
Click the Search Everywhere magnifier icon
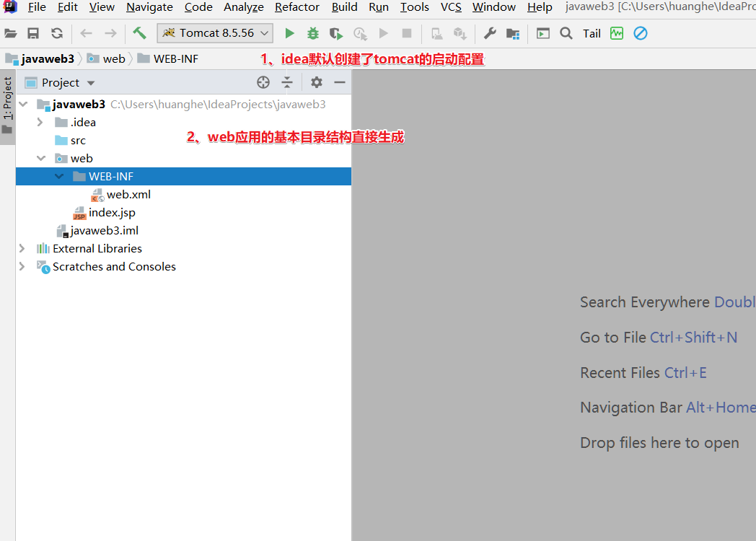pyautogui.click(x=566, y=33)
